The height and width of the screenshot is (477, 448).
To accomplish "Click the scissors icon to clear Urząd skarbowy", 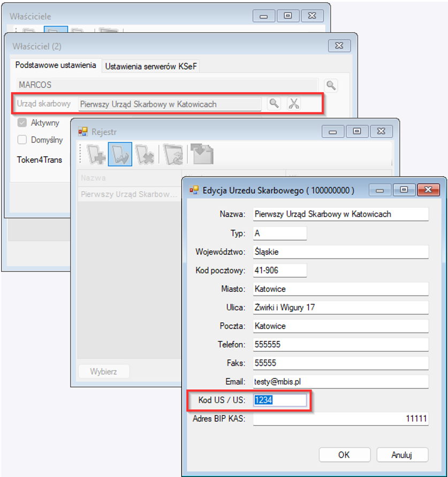I will coord(293,104).
